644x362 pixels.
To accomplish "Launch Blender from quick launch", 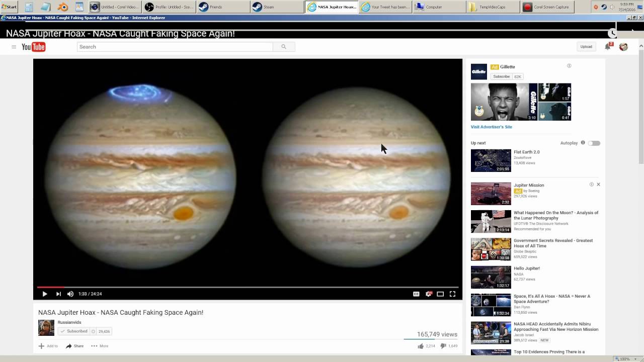I will [63, 7].
